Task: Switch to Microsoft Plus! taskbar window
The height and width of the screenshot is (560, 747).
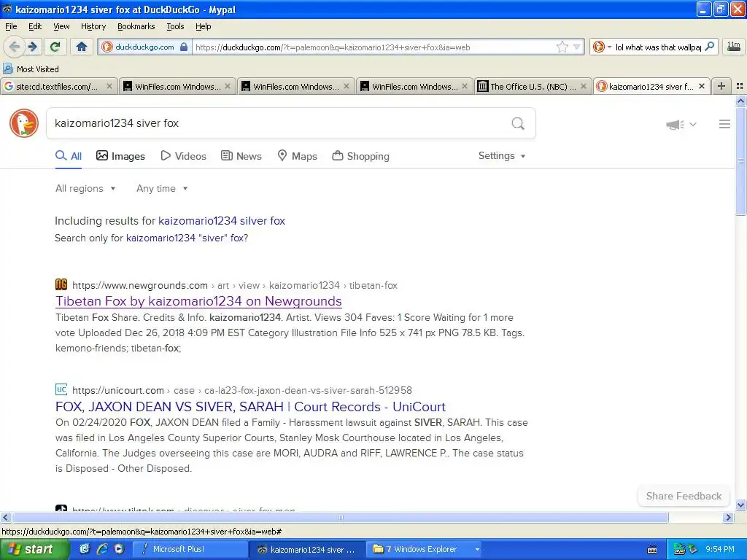Action: tap(189, 550)
